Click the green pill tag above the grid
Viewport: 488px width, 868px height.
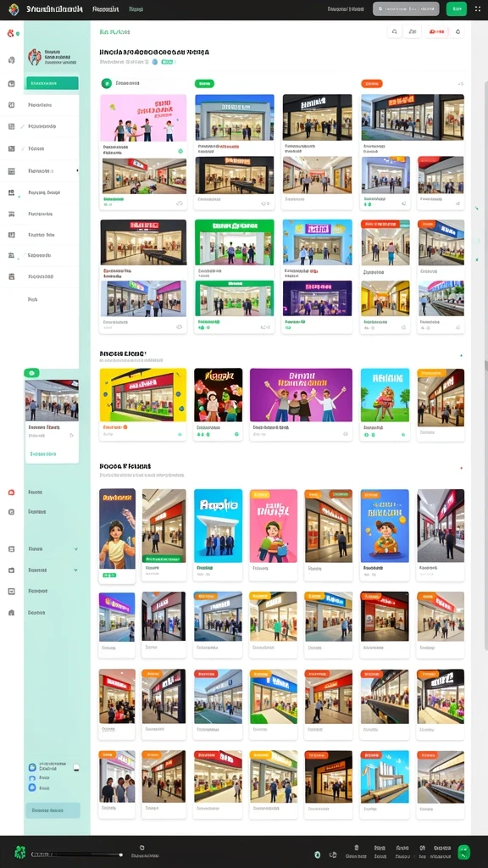204,84
